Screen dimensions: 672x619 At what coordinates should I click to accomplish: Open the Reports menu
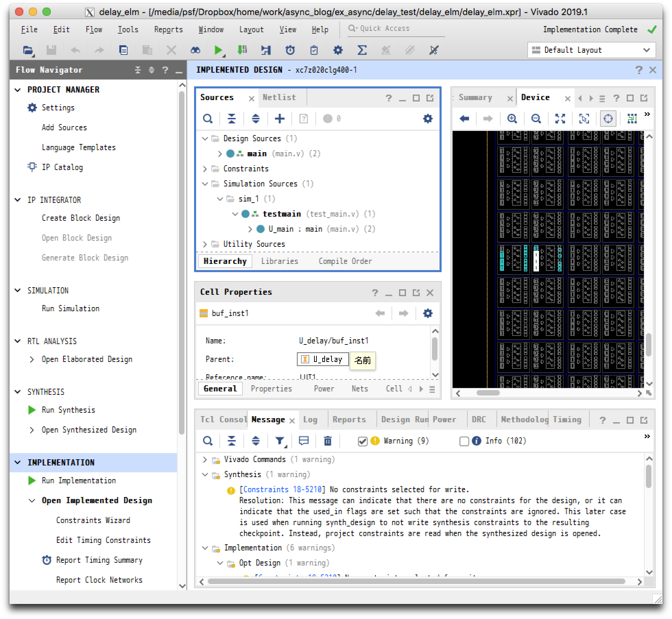(168, 30)
